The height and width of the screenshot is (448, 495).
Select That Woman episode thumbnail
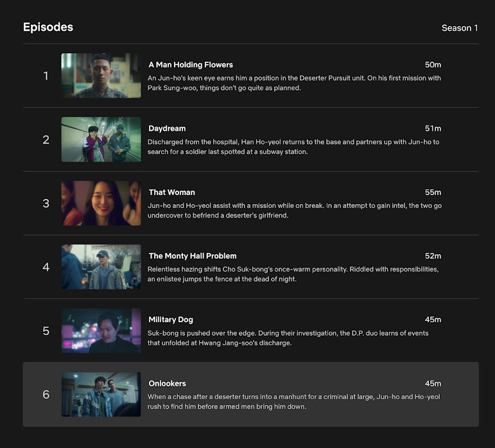click(101, 203)
